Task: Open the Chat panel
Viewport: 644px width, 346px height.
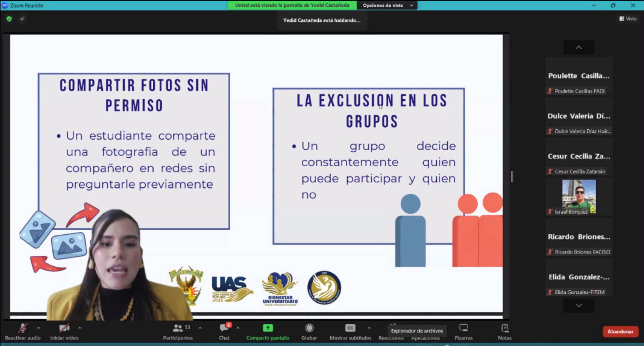Action: pyautogui.click(x=224, y=332)
